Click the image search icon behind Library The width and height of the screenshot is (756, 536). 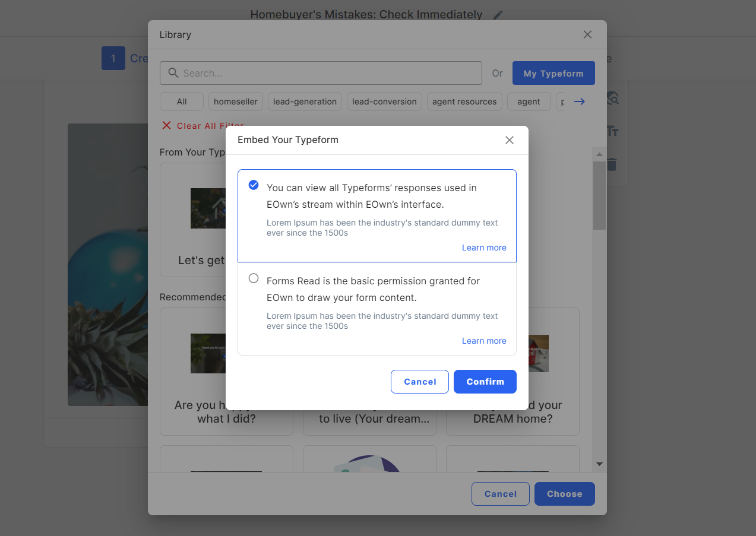pyautogui.click(x=612, y=98)
